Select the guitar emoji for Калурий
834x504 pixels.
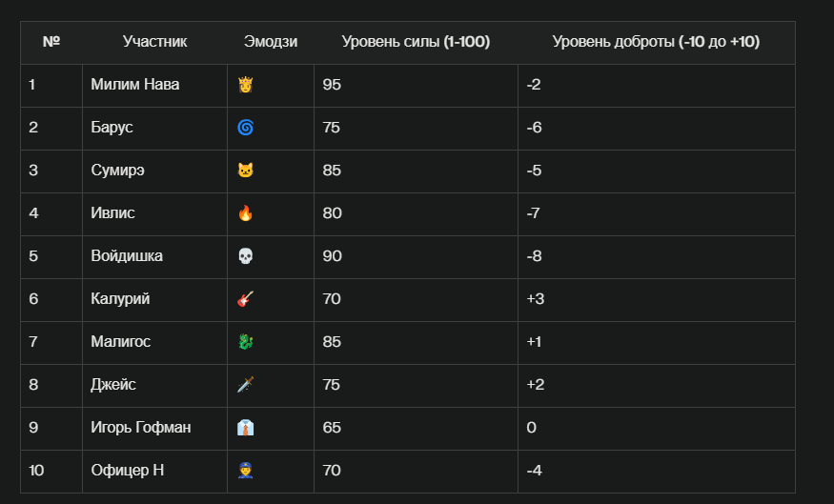[245, 299]
